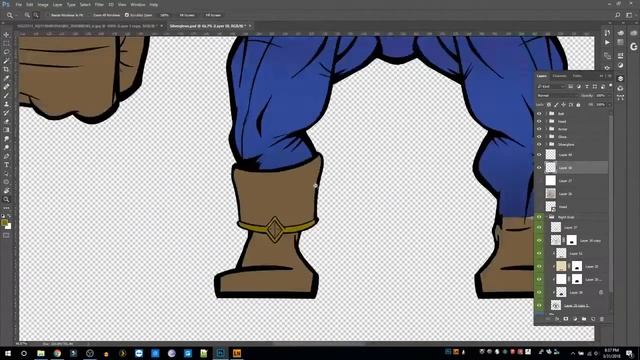This screenshot has width=640, height=360.
Task: Delete layer with trash icon
Action: [x=602, y=319]
